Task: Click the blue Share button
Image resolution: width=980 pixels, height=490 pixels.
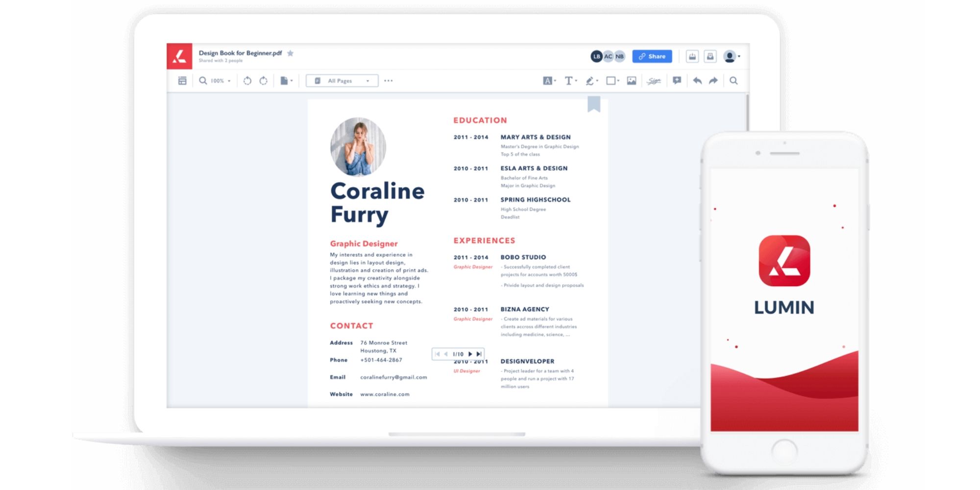Action: pyautogui.click(x=652, y=56)
